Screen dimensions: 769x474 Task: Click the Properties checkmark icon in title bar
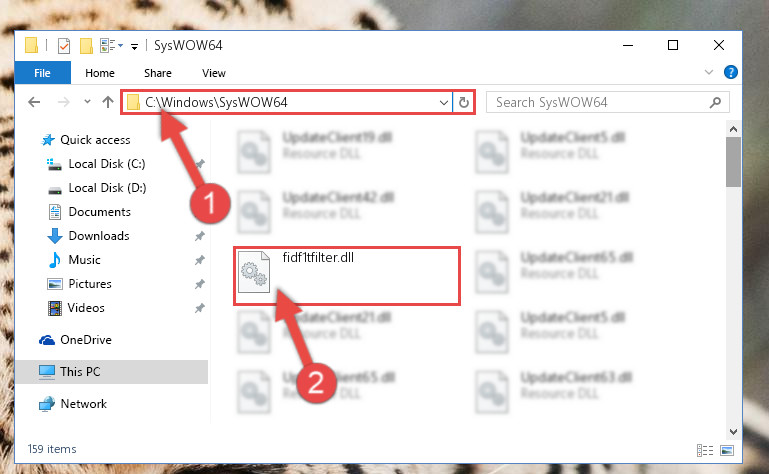point(64,46)
